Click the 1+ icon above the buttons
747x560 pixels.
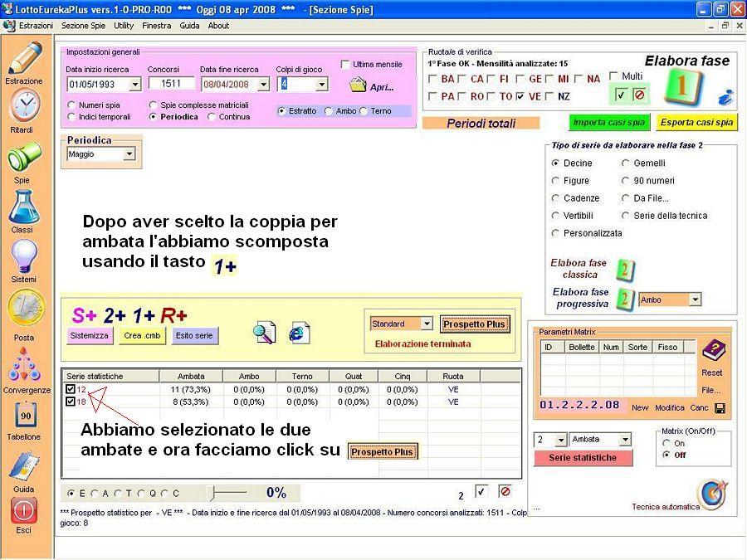[x=144, y=316]
